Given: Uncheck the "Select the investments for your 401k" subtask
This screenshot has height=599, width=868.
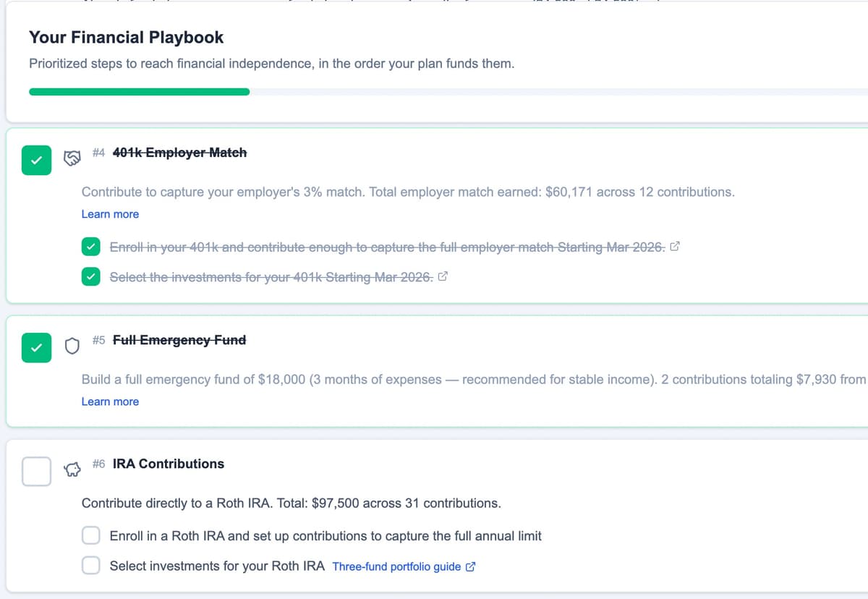Looking at the screenshot, I should tap(90, 276).
